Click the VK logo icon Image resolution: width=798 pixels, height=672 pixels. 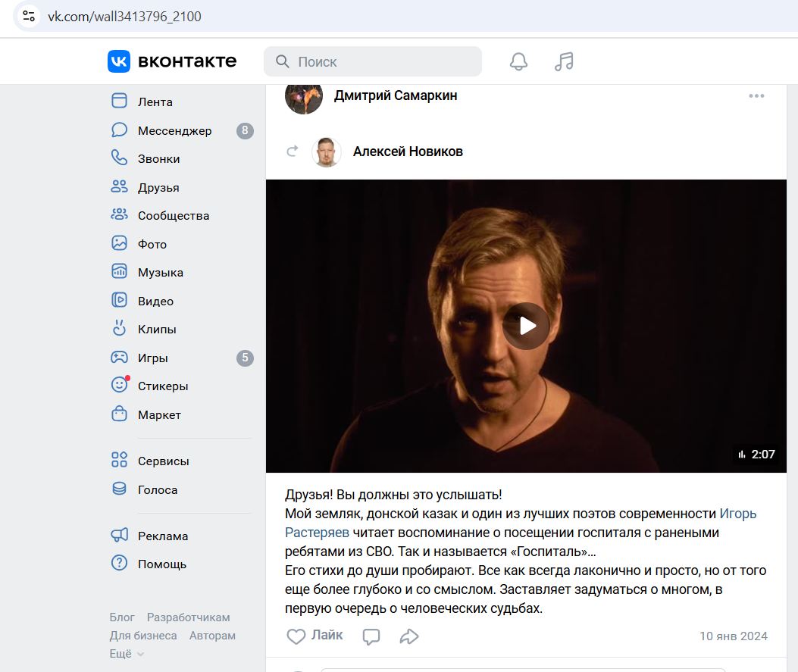click(119, 61)
